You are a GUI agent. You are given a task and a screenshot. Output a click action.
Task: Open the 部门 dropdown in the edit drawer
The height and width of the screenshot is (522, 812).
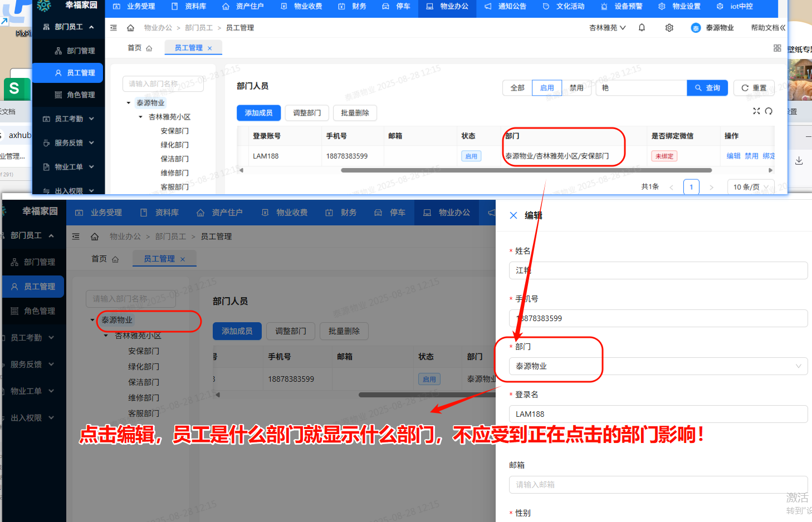658,366
